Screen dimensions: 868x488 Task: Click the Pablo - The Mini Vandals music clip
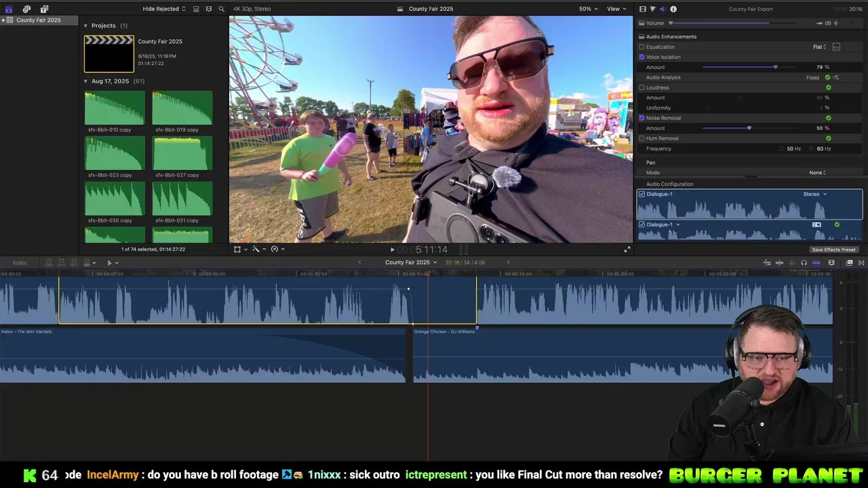(x=202, y=356)
